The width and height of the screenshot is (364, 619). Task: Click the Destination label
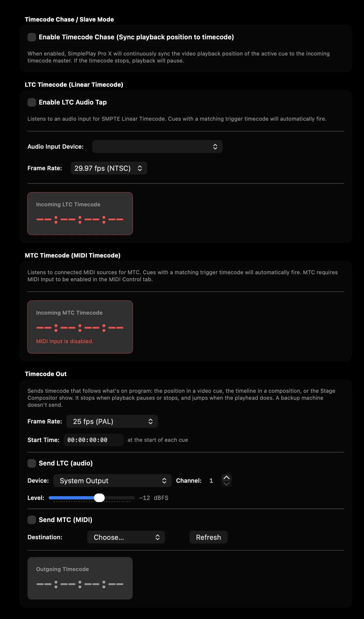[45, 537]
